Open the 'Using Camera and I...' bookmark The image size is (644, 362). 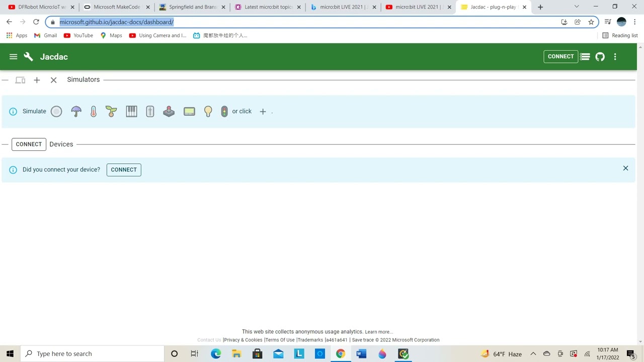click(157, 36)
